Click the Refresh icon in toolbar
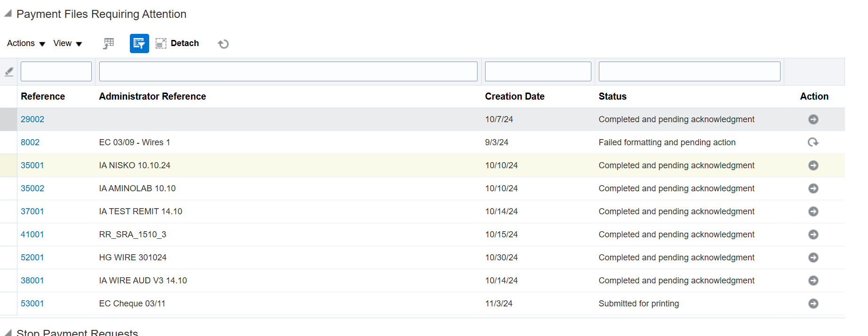 coord(223,44)
